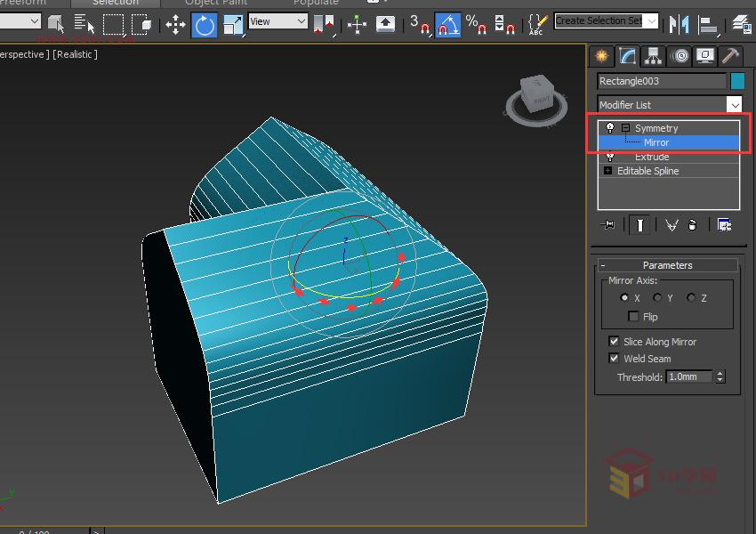Viewport: 756px width, 534px height.
Task: Toggle Window/Crossing selection mode
Action: [x=141, y=24]
